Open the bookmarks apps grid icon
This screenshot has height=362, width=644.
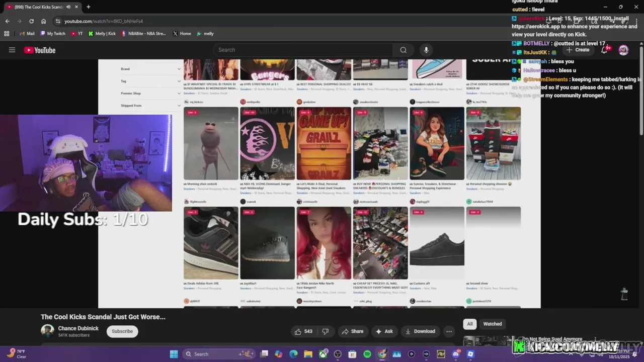point(7,34)
